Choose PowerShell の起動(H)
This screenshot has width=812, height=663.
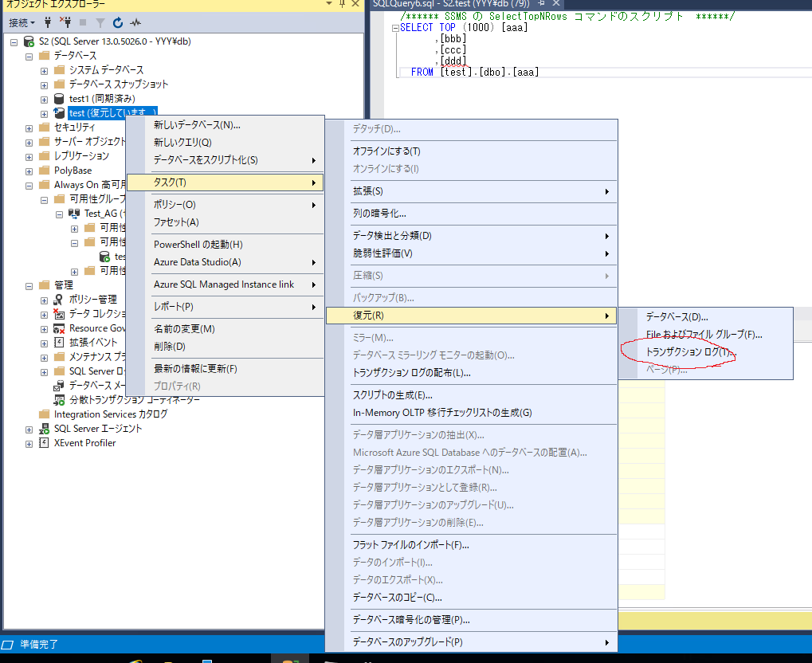point(226,245)
